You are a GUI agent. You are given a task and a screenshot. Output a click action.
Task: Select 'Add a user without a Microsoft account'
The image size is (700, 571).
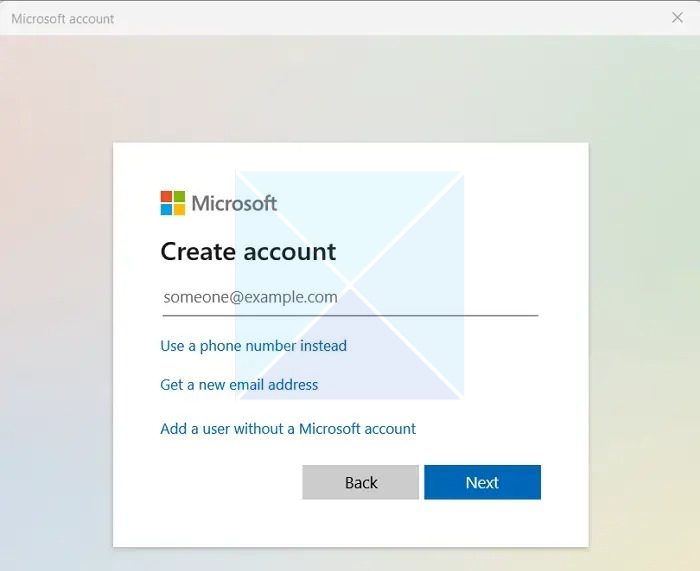point(288,429)
